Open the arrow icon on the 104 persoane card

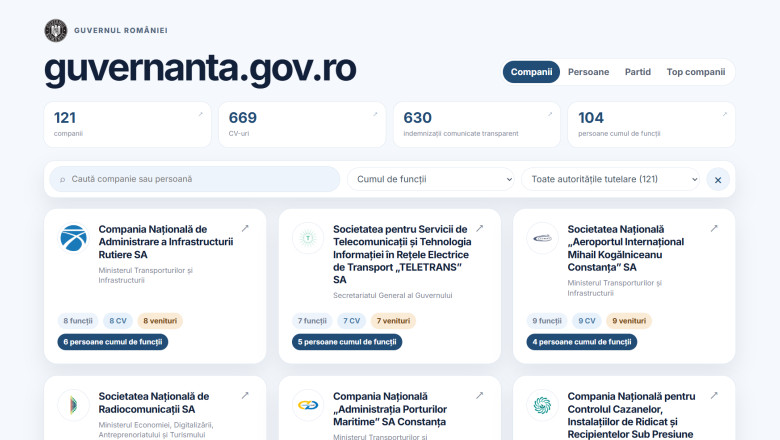725,114
